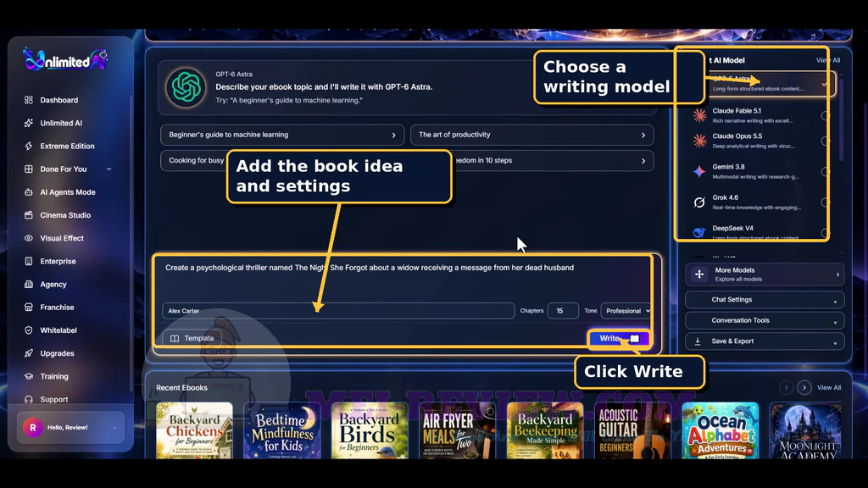Open the Cinema Studio page
This screenshot has height=488, width=868.
pyautogui.click(x=65, y=215)
